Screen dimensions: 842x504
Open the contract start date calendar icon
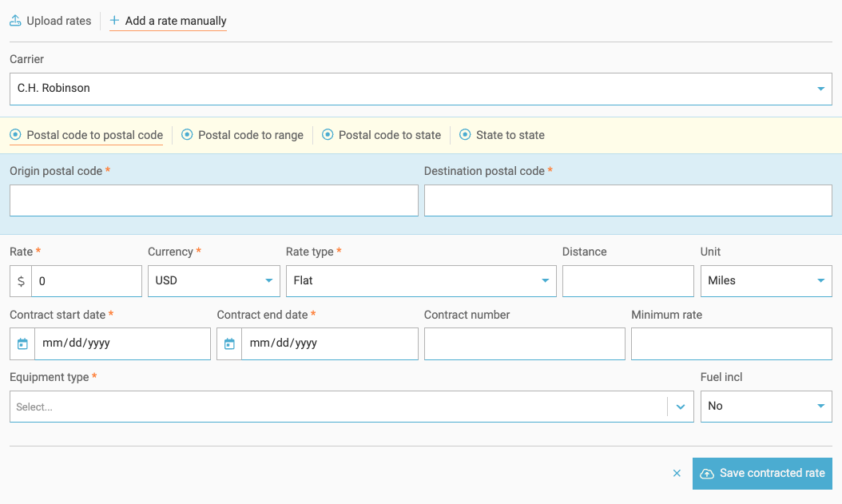click(22, 343)
